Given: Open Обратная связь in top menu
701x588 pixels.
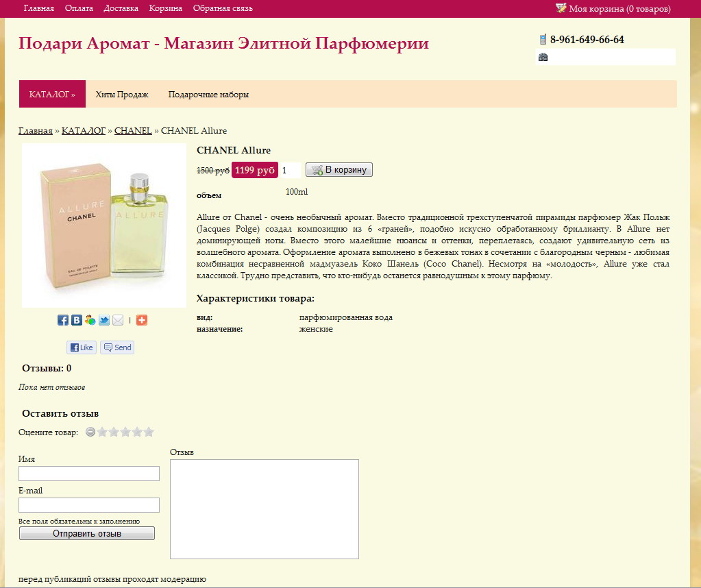Looking at the screenshot, I should click(x=223, y=8).
